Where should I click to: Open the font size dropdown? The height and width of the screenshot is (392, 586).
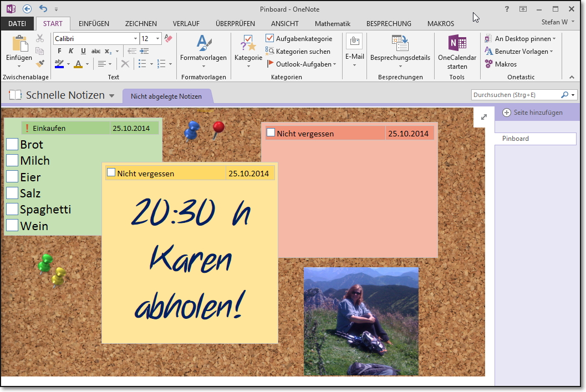(x=156, y=38)
